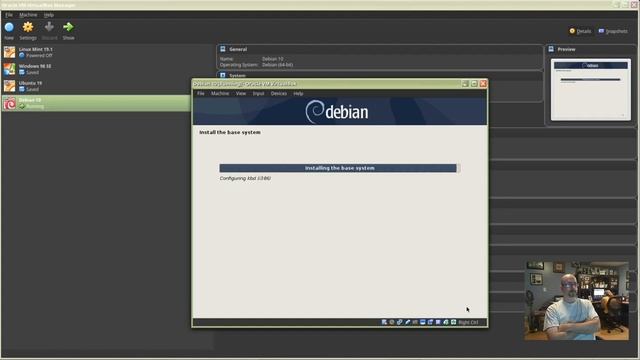Image resolution: width=640 pixels, height=360 pixels.
Task: Open Machine menu in Debian VM window
Action: click(x=220, y=93)
